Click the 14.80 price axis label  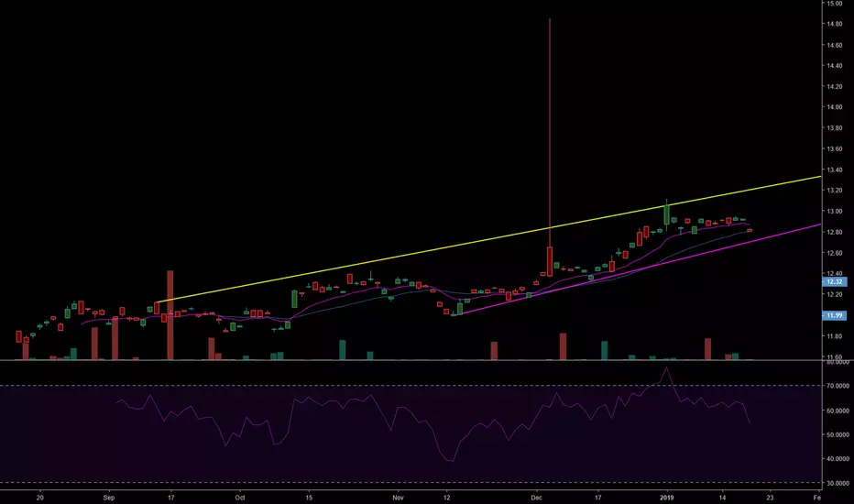point(835,24)
